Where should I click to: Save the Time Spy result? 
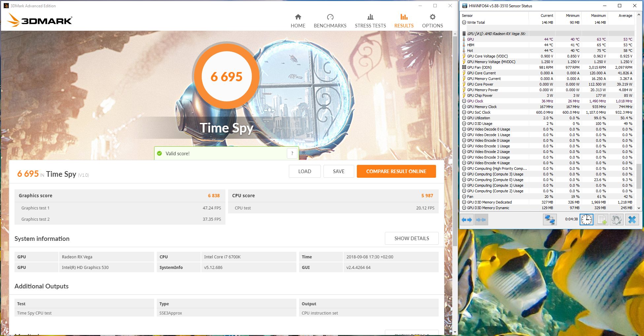[x=339, y=171]
